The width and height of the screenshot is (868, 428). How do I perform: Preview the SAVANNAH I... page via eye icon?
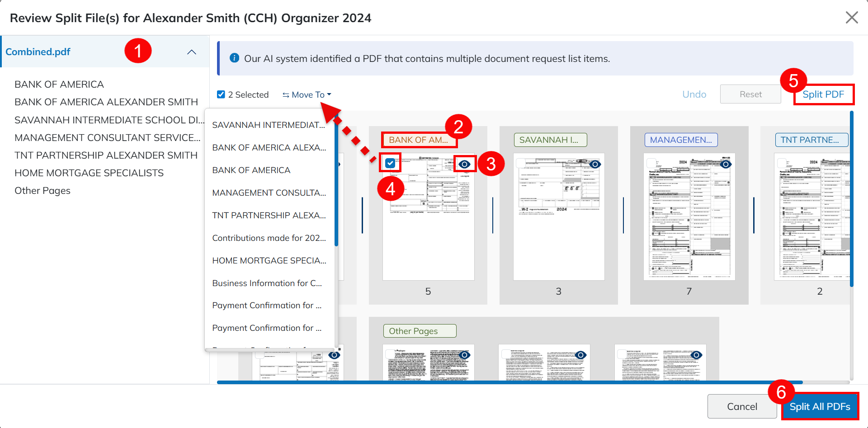click(595, 164)
